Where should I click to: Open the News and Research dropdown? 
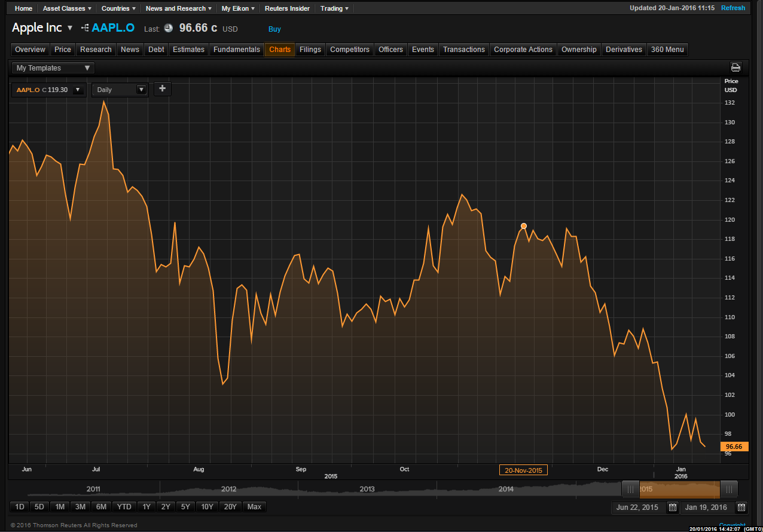pyautogui.click(x=179, y=8)
